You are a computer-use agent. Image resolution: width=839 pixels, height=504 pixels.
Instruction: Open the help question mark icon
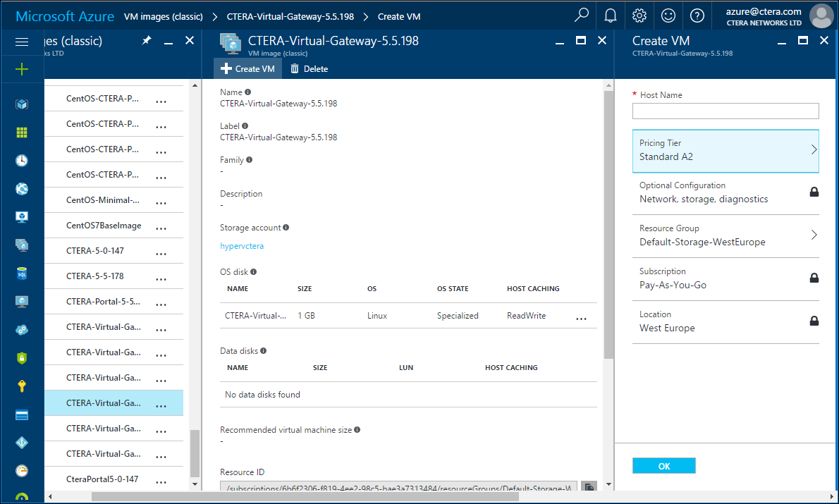(697, 16)
